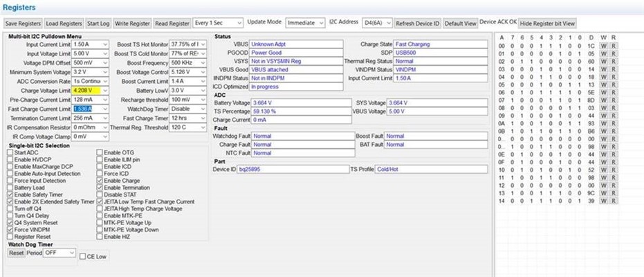Click the ICD Optimized In progress field
This screenshot has height=277, width=644.
tap(296, 87)
